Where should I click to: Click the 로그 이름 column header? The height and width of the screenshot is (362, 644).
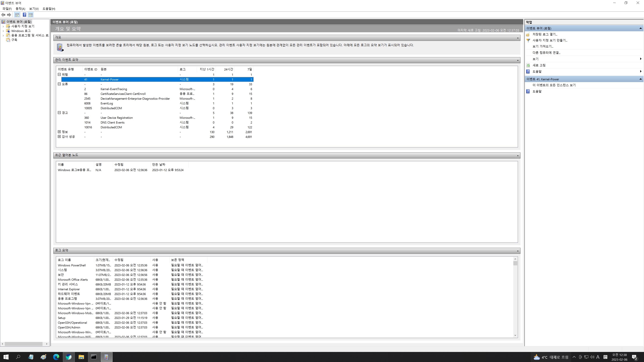(75, 260)
